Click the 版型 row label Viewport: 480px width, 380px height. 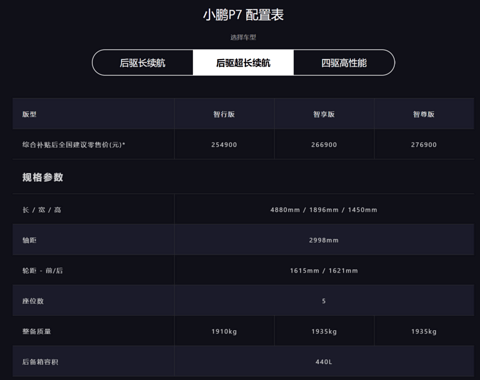[x=29, y=114]
